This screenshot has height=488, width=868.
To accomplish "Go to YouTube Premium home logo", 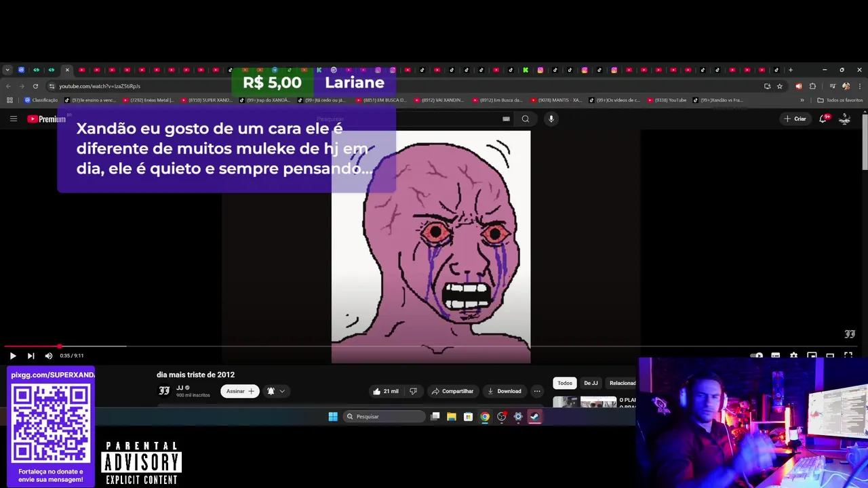I will [46, 119].
